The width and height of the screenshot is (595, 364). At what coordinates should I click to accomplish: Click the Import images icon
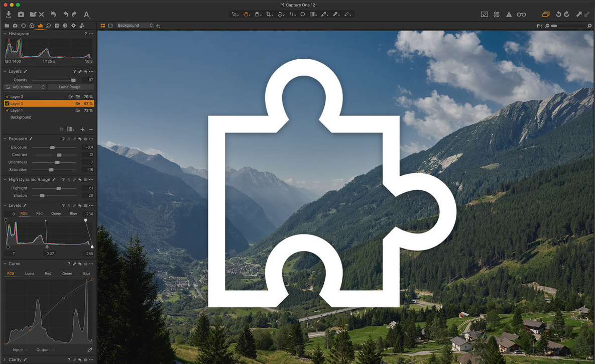[9, 15]
